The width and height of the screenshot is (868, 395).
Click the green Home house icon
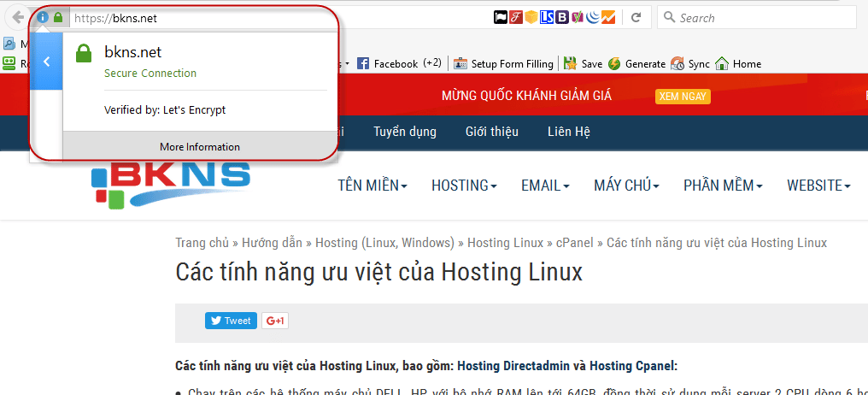click(x=721, y=64)
